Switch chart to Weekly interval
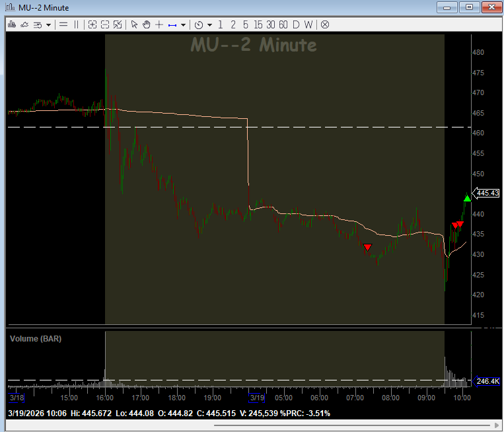Screen dimensions: 504x432 308,24
